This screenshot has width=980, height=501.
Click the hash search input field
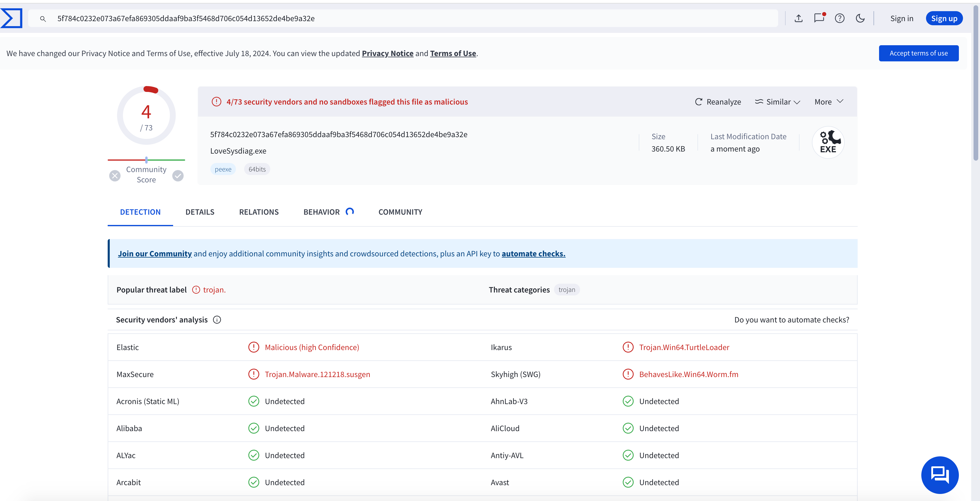pyautogui.click(x=403, y=18)
